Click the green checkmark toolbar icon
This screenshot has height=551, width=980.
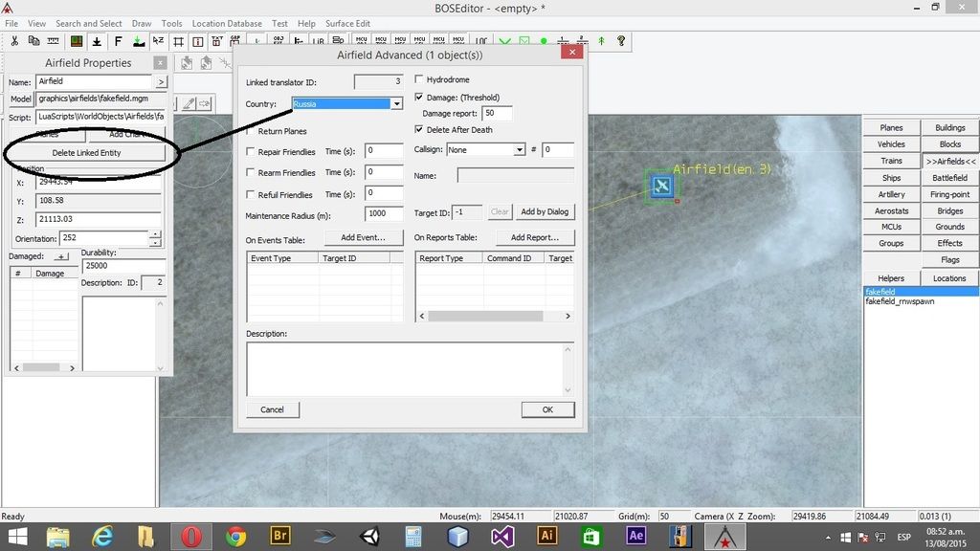[504, 41]
